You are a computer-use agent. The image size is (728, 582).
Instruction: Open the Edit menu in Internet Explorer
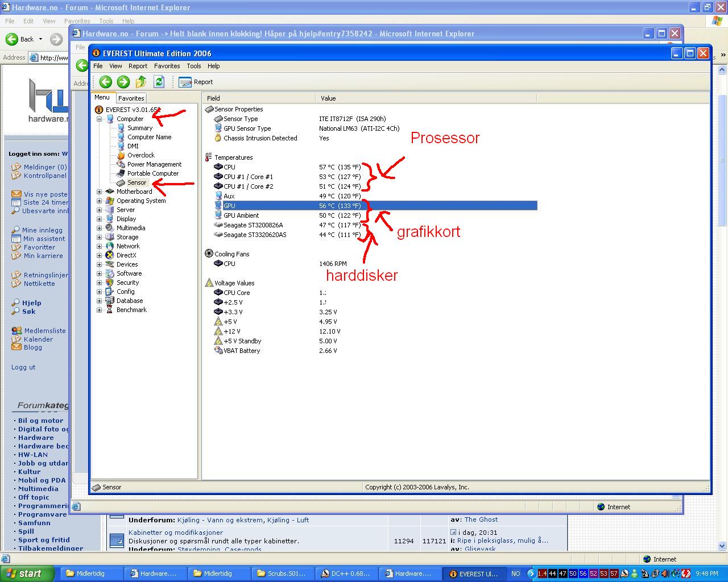tap(28, 21)
